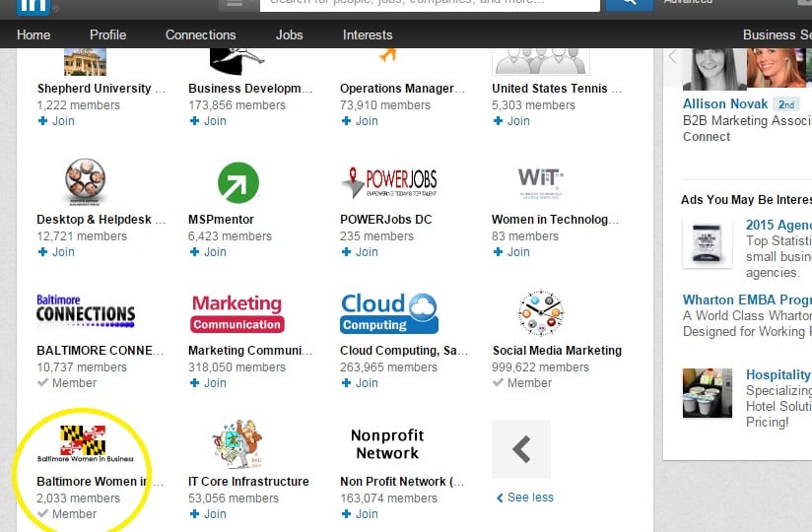This screenshot has width=812, height=532.
Task: Join the Business Development group
Action: click(x=208, y=120)
